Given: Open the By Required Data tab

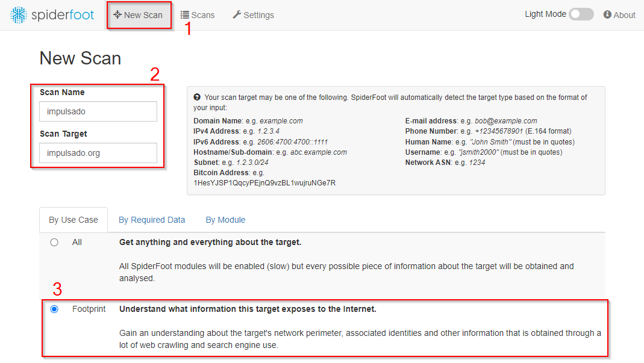Looking at the screenshot, I should click(152, 220).
